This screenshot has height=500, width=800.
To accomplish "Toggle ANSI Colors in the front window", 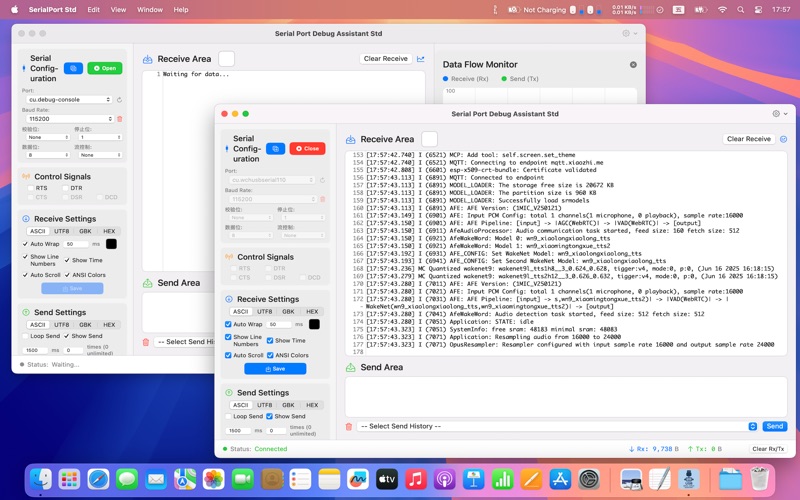I will click(x=270, y=355).
